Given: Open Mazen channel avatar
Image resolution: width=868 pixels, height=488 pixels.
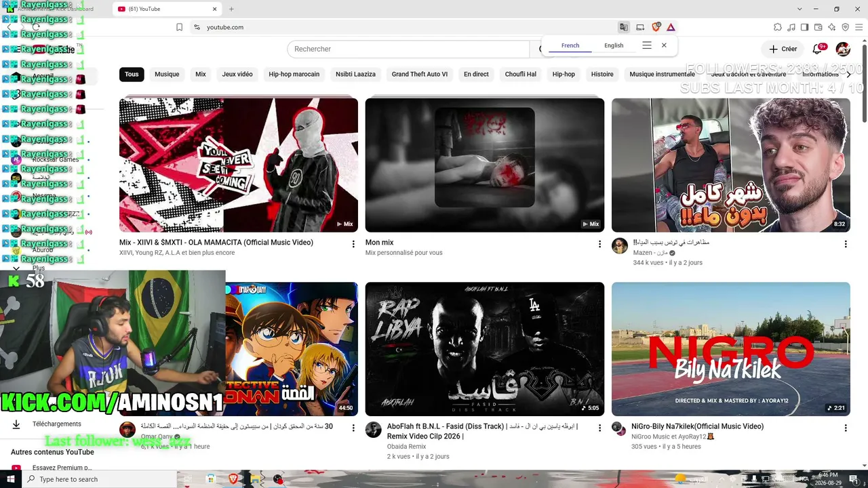Looking at the screenshot, I should point(620,245).
